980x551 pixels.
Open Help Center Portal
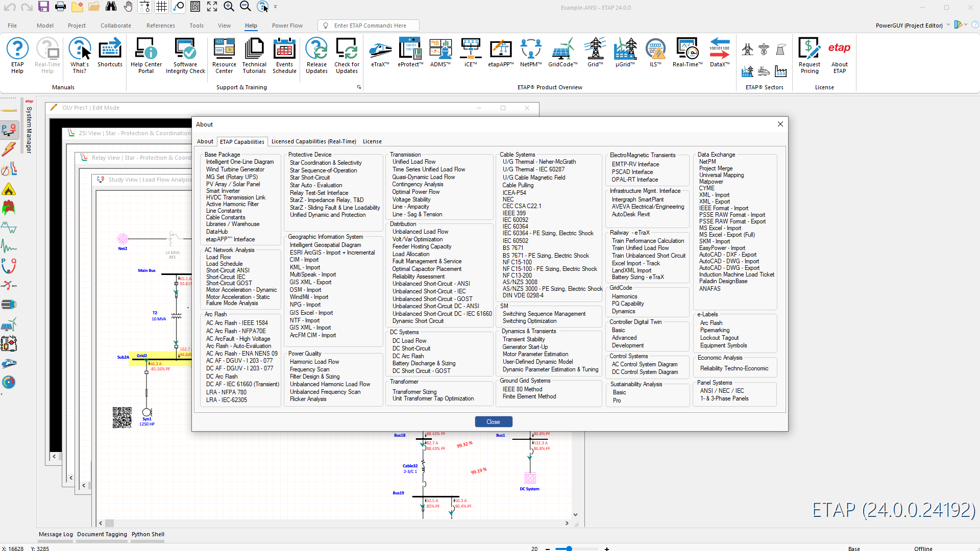pos(146,56)
